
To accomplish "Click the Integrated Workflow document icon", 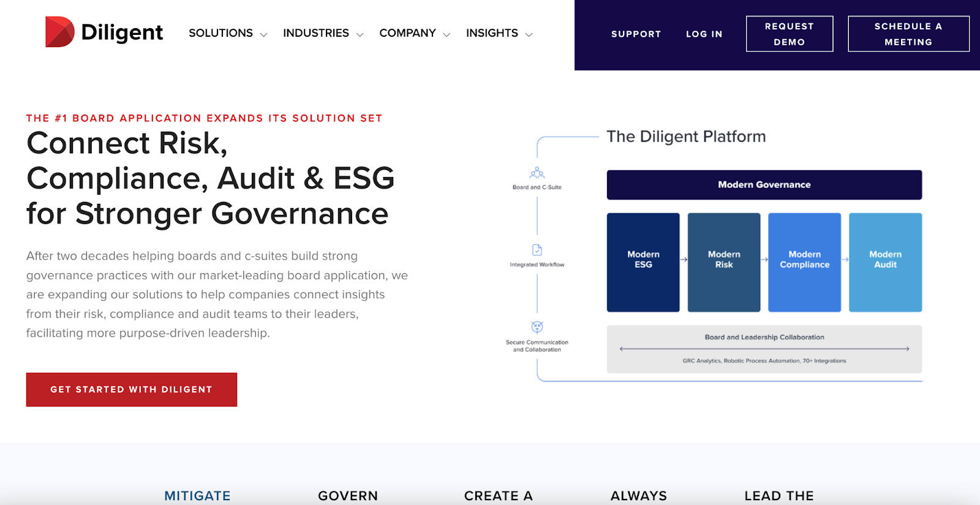I will 537,250.
